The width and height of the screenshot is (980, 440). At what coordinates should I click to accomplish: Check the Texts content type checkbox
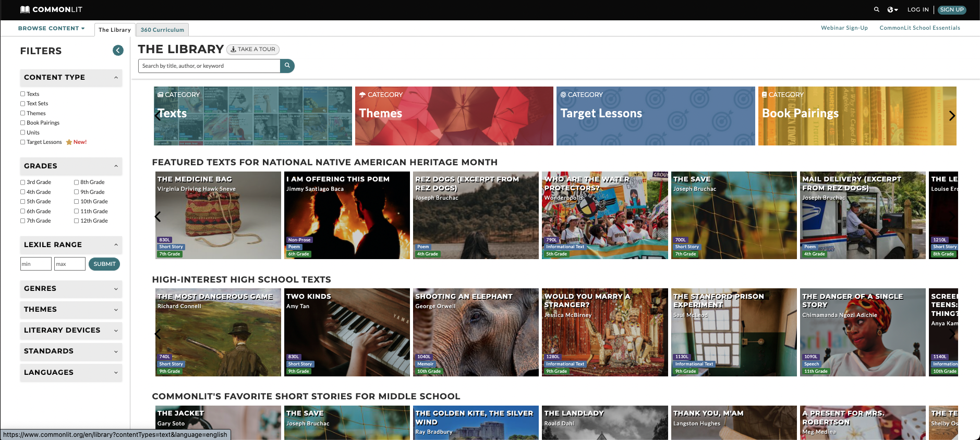22,94
